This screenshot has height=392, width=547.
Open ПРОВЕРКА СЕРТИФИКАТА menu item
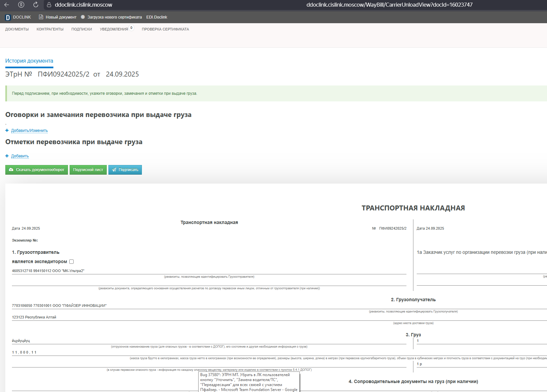point(165,29)
